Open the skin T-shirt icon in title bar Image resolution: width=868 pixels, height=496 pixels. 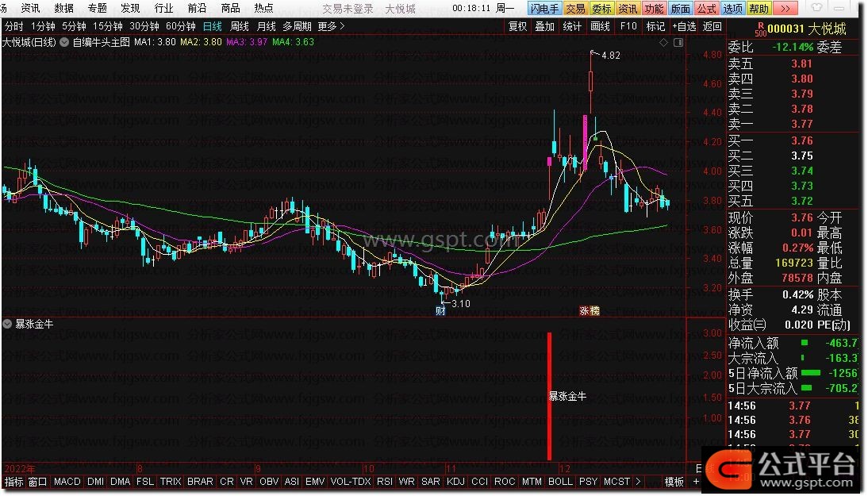coord(816,8)
